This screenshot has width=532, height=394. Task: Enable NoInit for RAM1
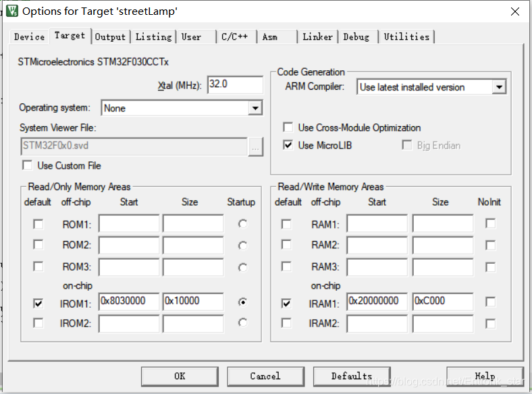coord(490,223)
